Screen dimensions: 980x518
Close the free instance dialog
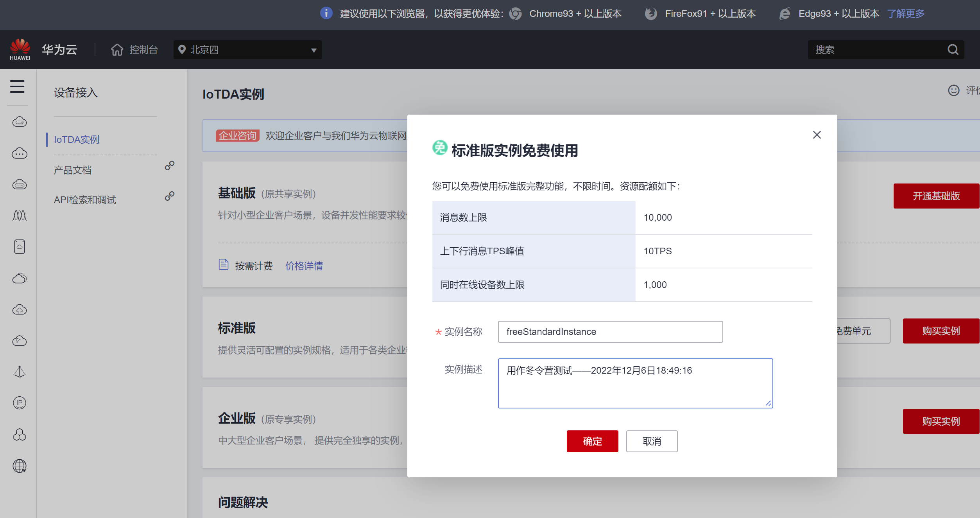[x=817, y=135]
